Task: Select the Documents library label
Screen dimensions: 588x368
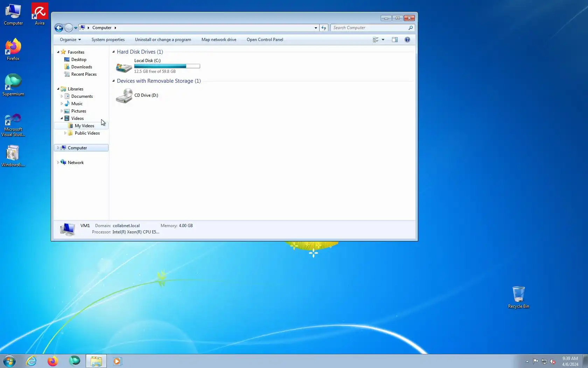Action: 82,96
